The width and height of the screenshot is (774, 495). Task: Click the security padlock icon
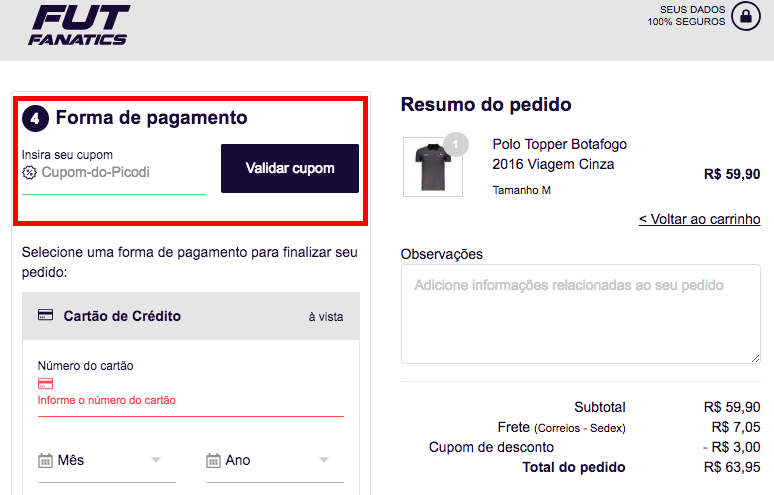point(745,15)
